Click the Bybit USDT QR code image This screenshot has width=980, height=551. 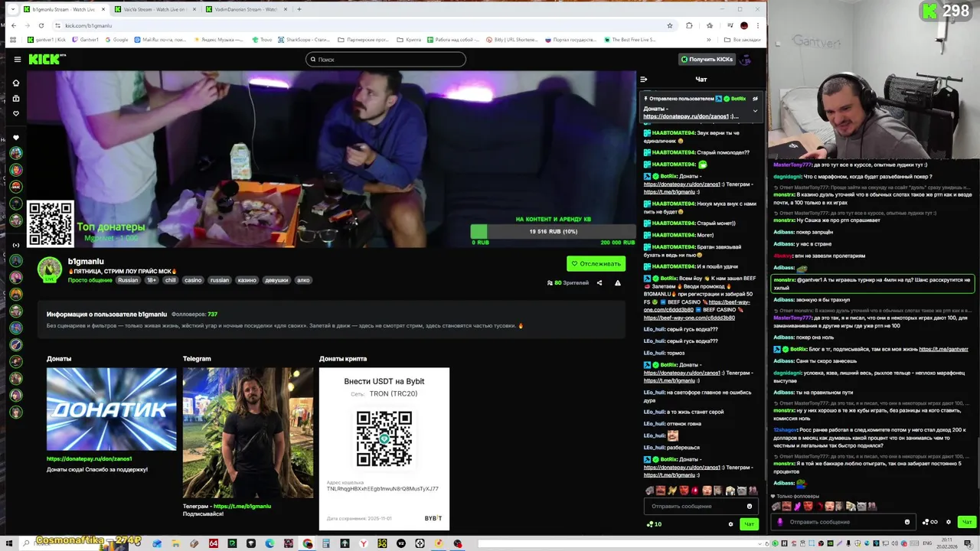coord(384,439)
